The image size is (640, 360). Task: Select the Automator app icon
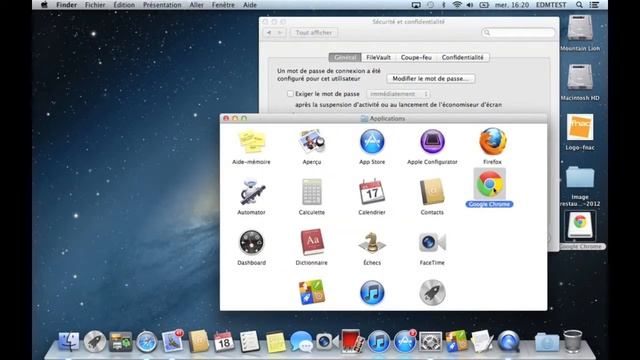251,192
